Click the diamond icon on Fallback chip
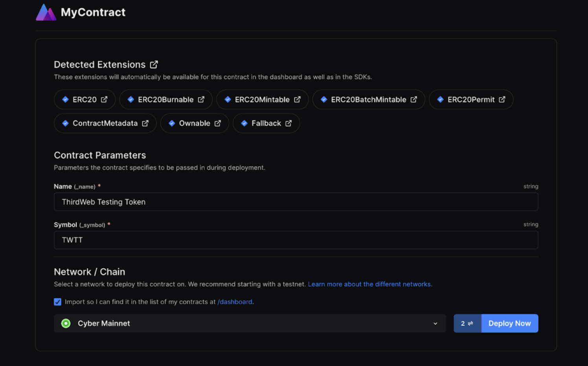This screenshot has width=588, height=366. (x=244, y=123)
